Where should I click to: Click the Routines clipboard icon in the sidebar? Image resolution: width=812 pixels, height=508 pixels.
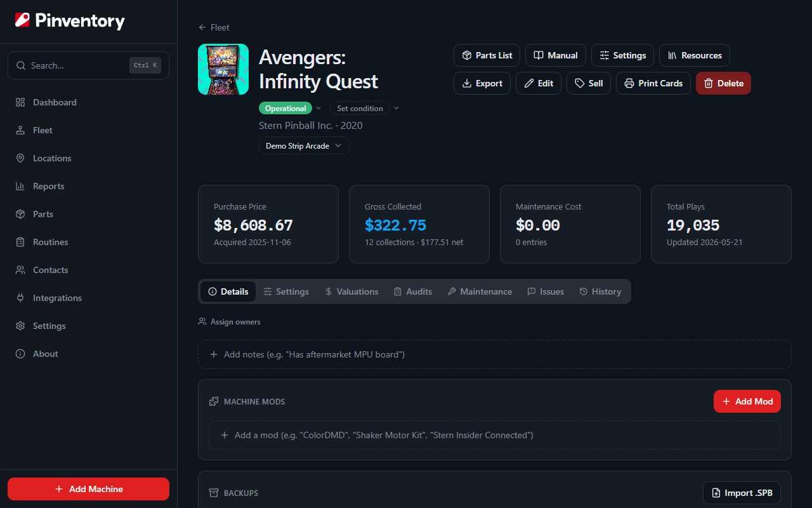click(x=20, y=242)
